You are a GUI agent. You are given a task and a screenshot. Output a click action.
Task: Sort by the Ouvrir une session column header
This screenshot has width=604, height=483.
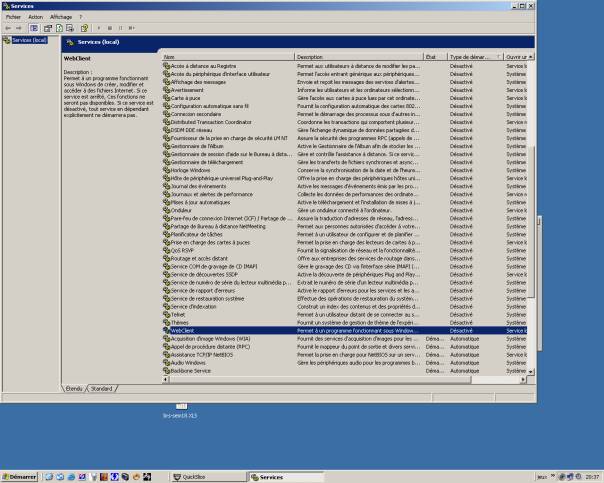pos(517,57)
